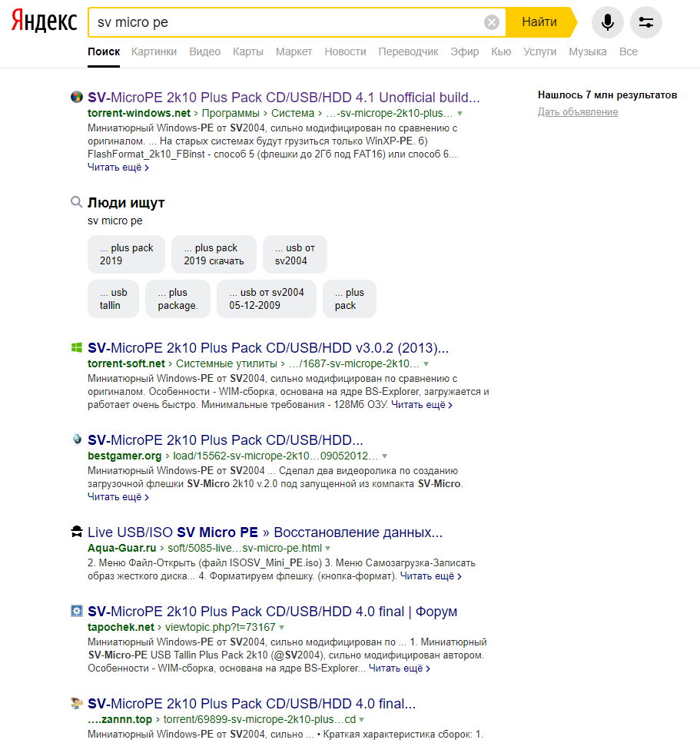Open 'SV-MicroPE 2k10 Plus Pack v3.0.2 (2013)' result

click(267, 348)
